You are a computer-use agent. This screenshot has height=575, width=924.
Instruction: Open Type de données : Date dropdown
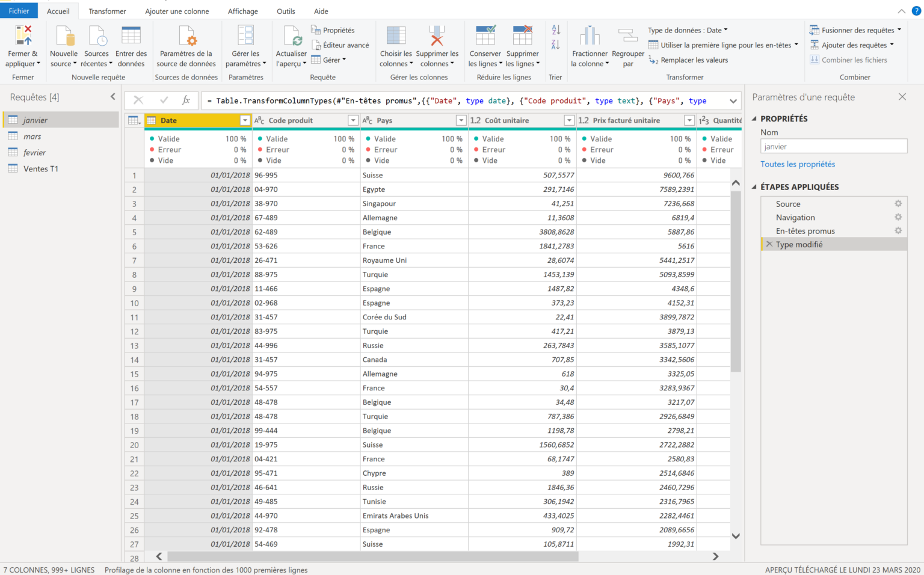[x=688, y=30]
